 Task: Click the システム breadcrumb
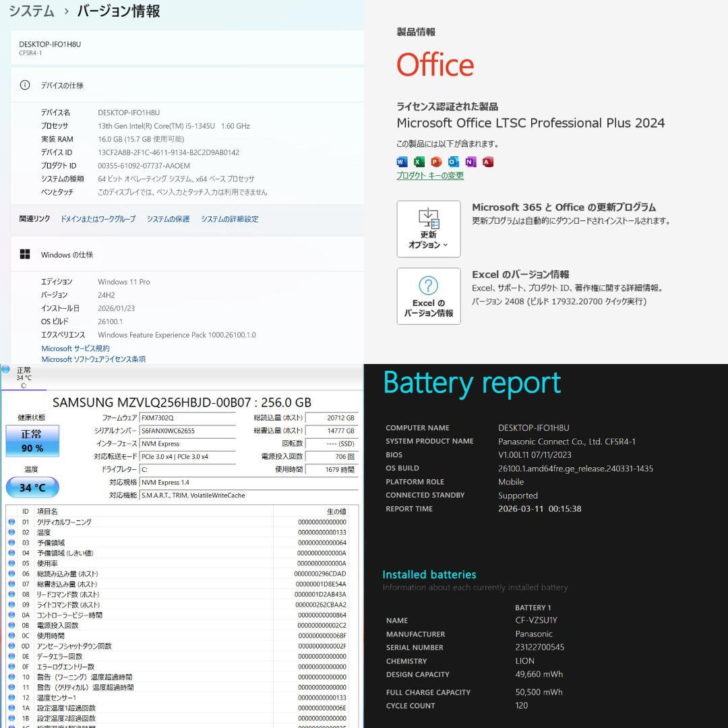[32, 11]
